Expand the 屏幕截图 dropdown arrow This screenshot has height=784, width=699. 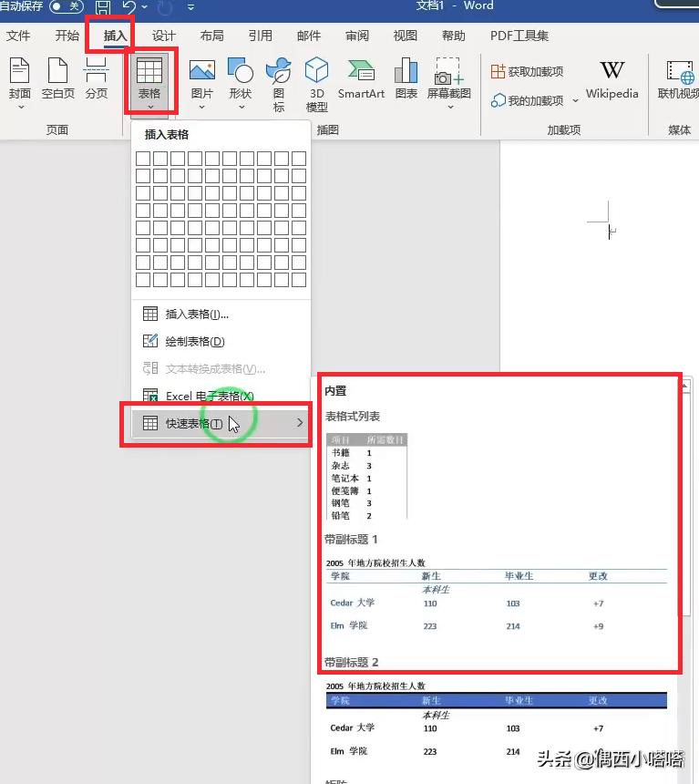point(450,107)
